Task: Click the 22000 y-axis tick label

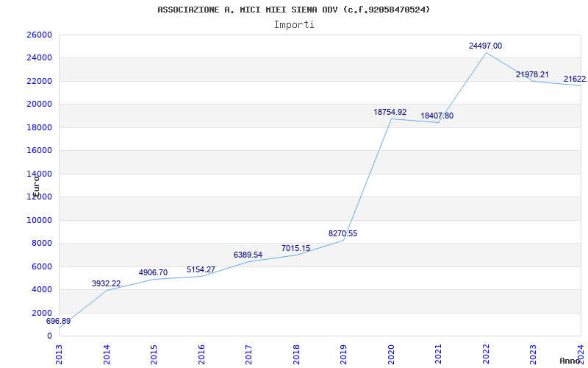Action: (x=39, y=81)
